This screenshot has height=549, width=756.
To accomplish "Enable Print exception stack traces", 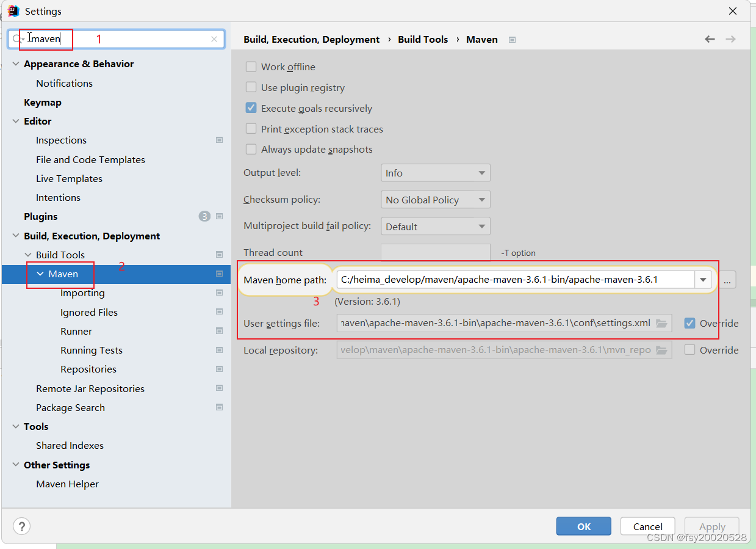I will click(251, 129).
